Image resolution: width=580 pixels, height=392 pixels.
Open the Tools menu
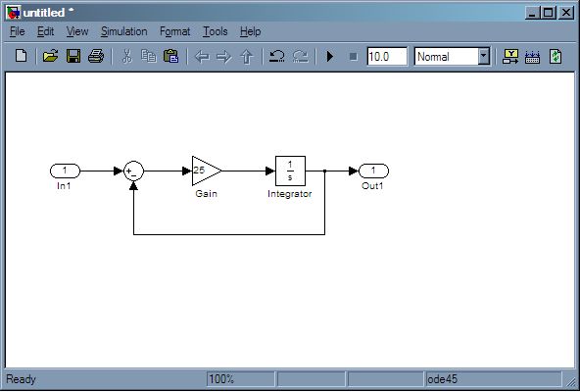[215, 31]
